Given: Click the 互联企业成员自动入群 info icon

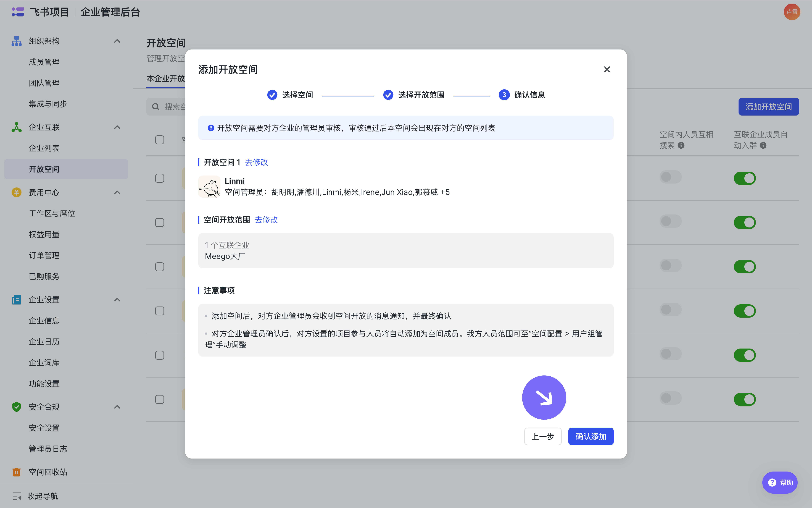Looking at the screenshot, I should coord(763,146).
